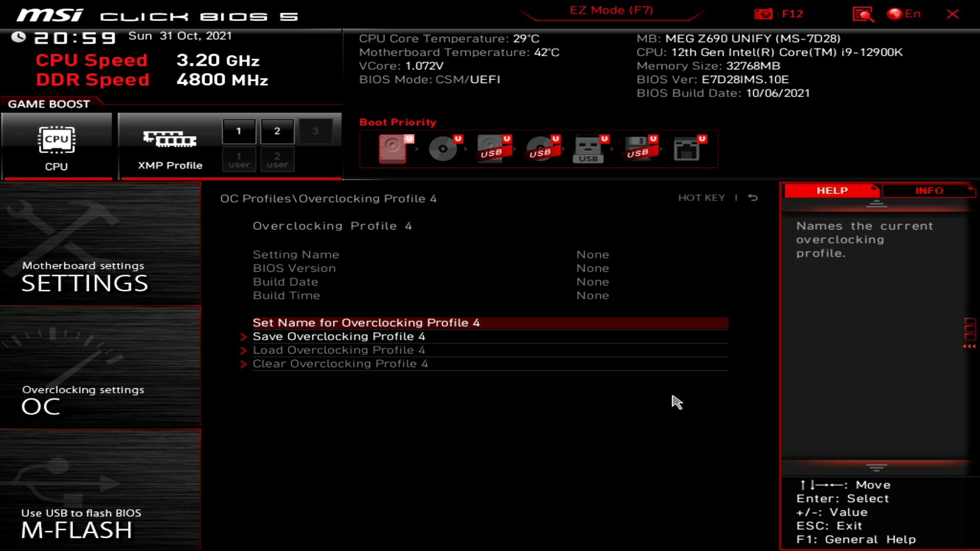Expand Load Overclocking Profile 4
Screen dimensions: 980x551
coord(338,350)
